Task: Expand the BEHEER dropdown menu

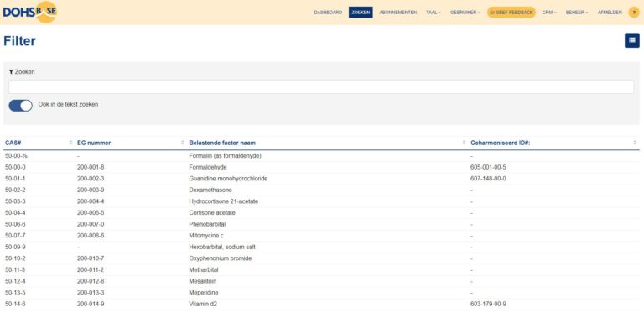Action: pyautogui.click(x=577, y=13)
